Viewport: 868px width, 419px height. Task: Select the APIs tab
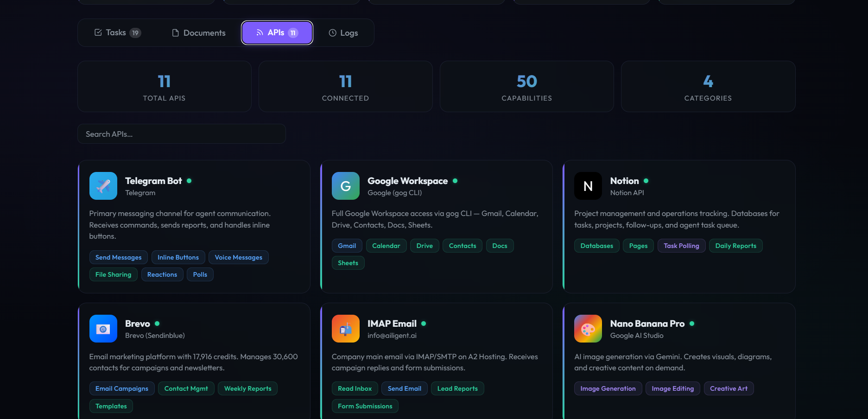(x=277, y=33)
